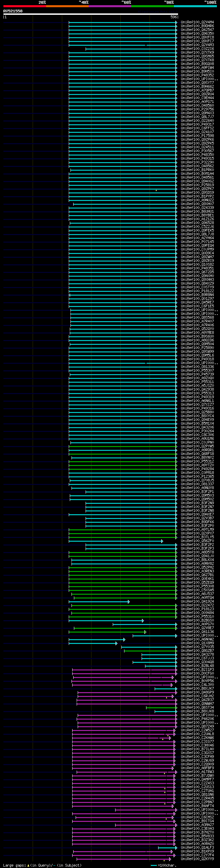Screen dimensions: 220x868
Task: Select the UniRef100_C6TJJ3 label
Action: point(197,658)
